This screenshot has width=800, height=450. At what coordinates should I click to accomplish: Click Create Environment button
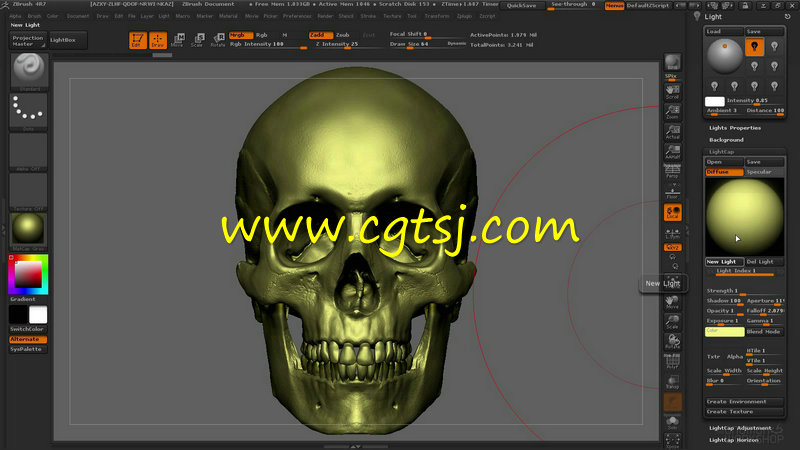click(744, 402)
